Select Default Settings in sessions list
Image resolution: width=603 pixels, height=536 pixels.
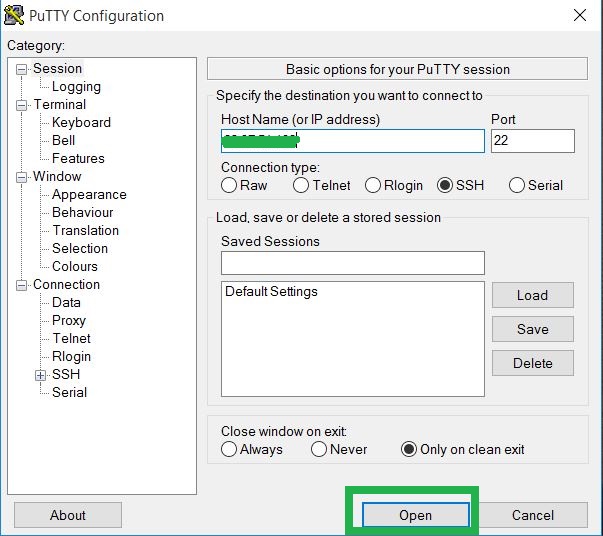point(271,292)
